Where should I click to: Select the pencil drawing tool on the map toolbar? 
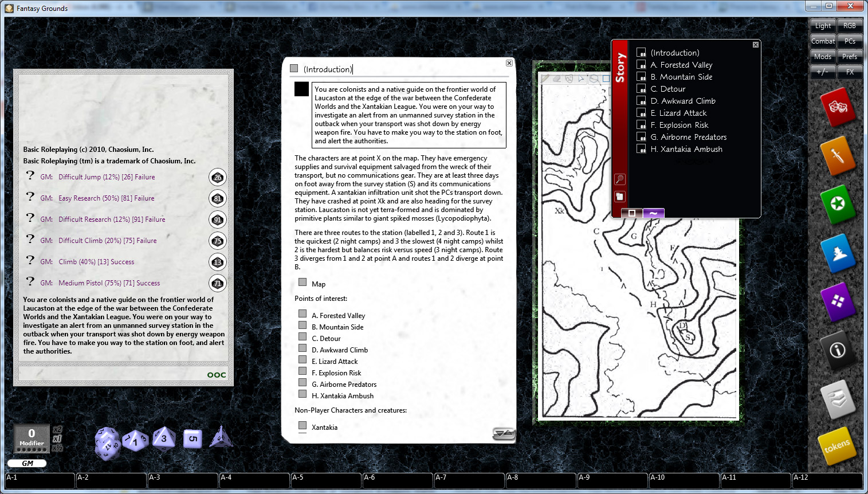click(544, 79)
